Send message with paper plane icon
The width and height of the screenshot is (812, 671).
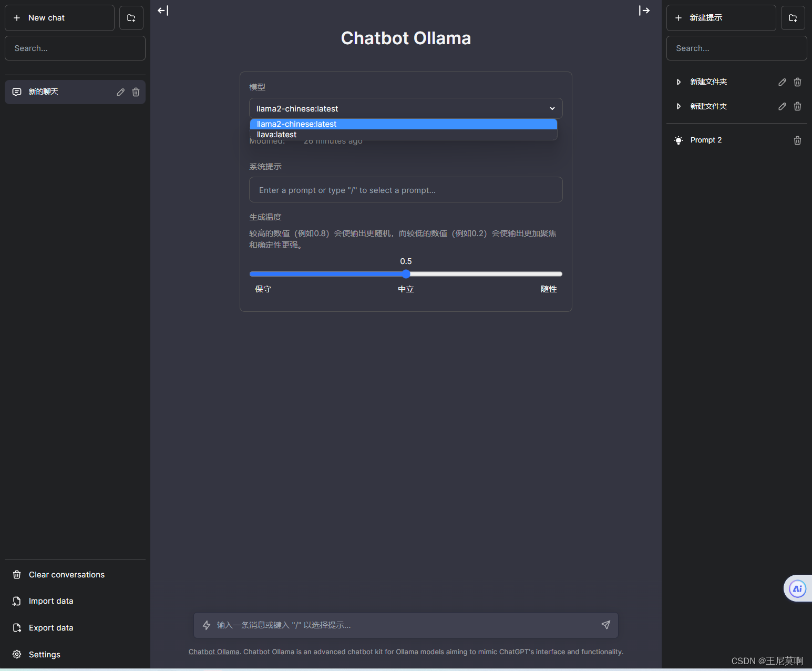pos(606,625)
